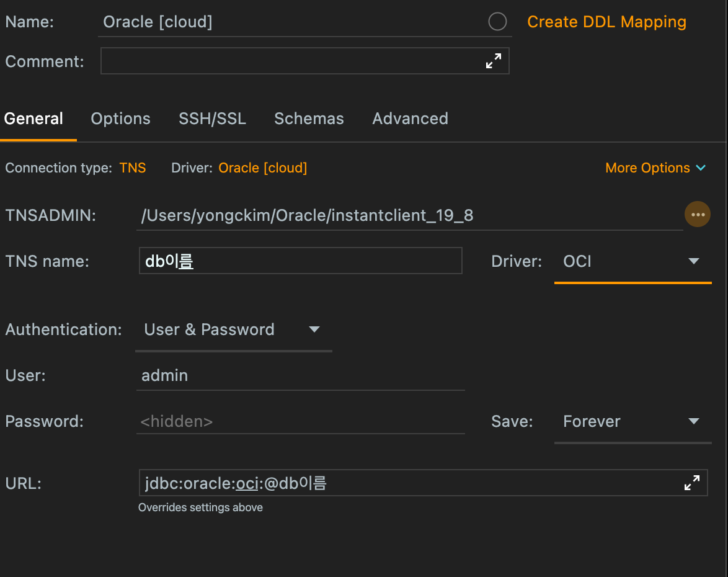The height and width of the screenshot is (577, 728).
Task: Click the User field showing admin
Action: click(x=300, y=375)
